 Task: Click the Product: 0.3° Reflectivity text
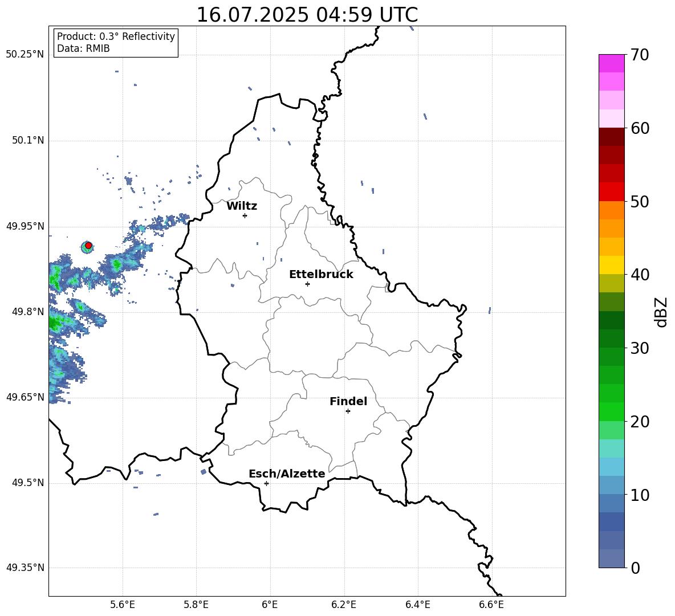(116, 36)
